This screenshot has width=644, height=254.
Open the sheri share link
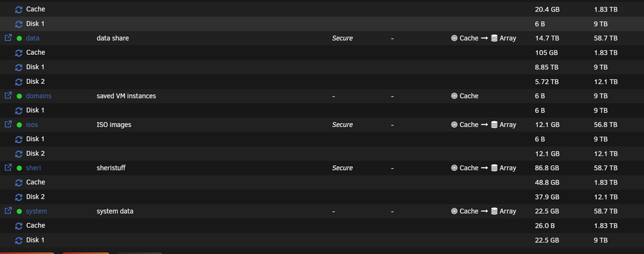pos(33,168)
